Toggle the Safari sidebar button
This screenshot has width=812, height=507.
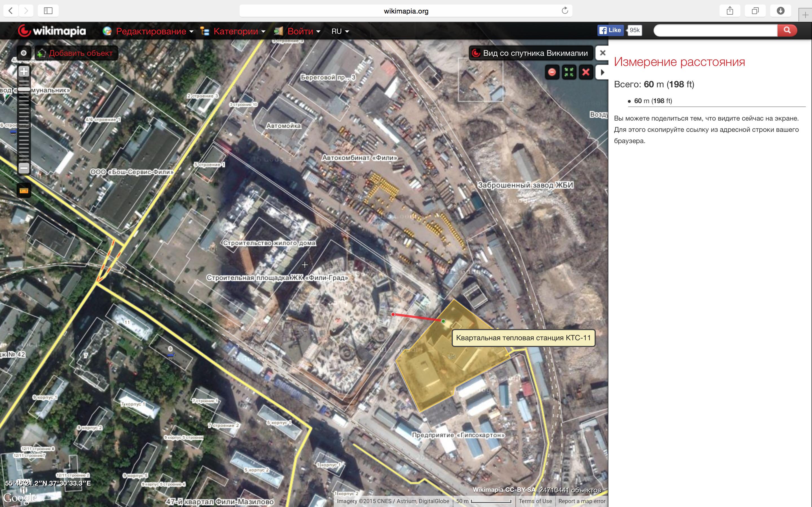click(48, 11)
